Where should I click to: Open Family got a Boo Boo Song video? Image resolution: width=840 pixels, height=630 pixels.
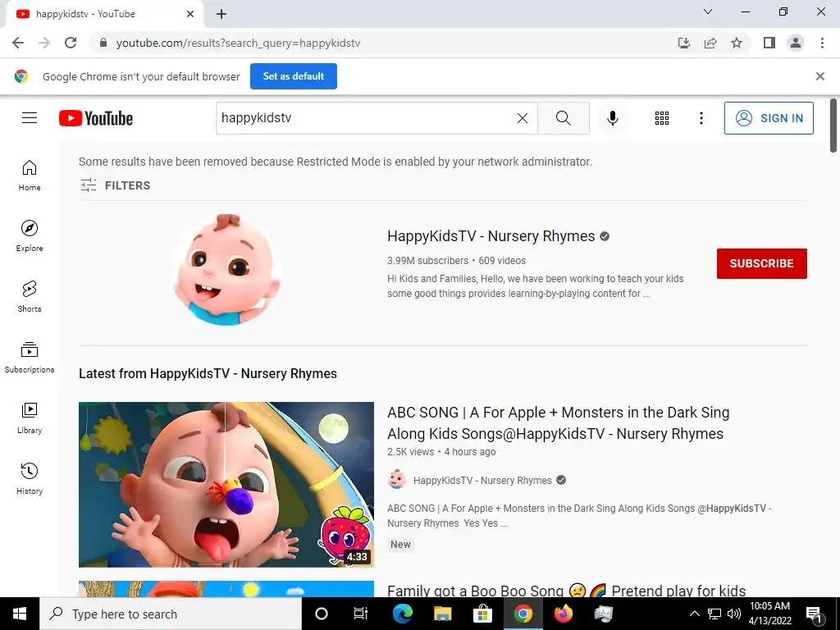click(x=566, y=591)
